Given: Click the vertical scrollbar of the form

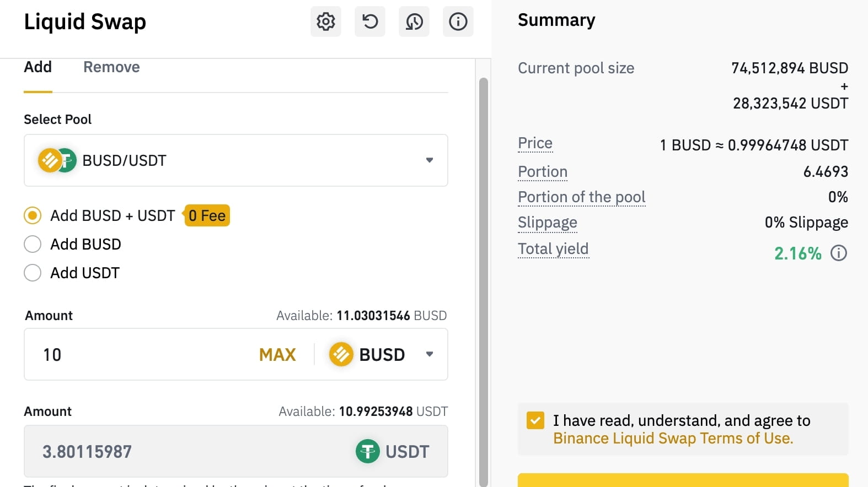Looking at the screenshot, I should click(484, 275).
